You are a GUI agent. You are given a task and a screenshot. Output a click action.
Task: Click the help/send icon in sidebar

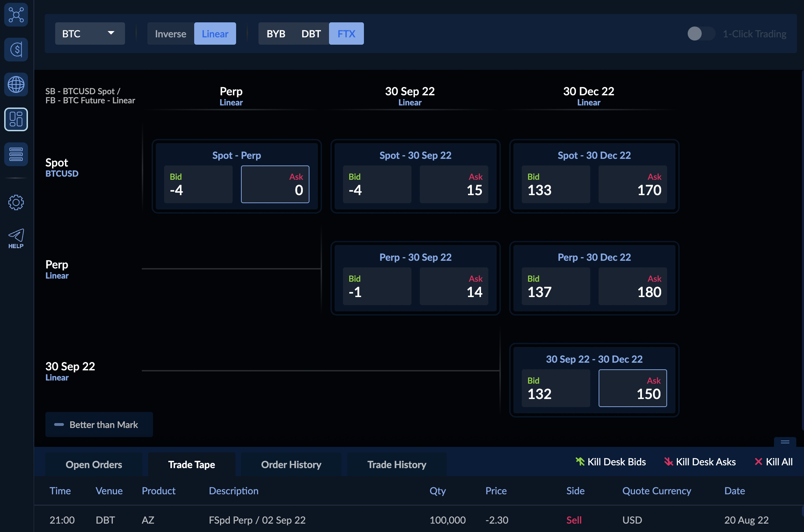tap(15, 236)
